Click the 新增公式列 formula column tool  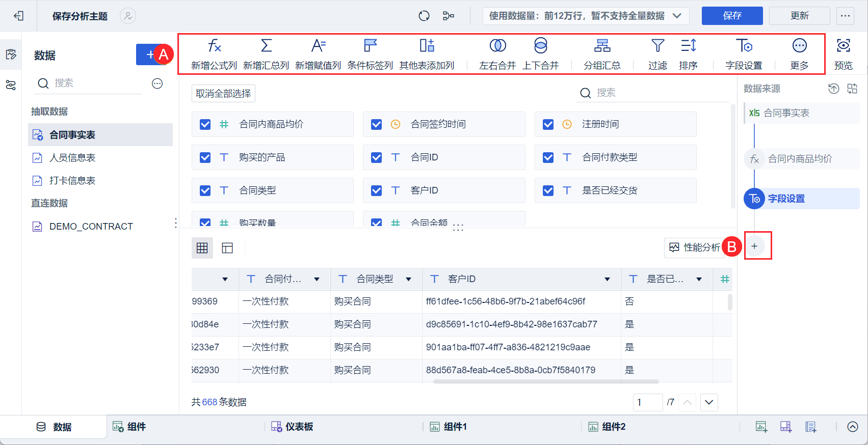click(214, 54)
